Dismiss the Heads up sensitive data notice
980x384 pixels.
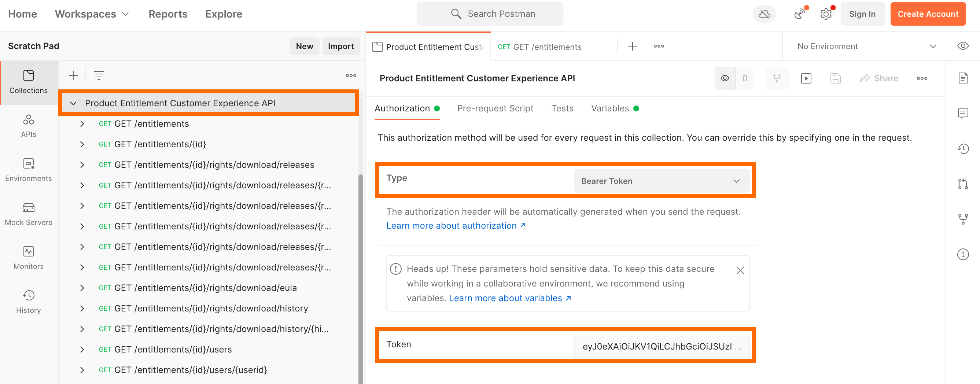[x=740, y=270]
